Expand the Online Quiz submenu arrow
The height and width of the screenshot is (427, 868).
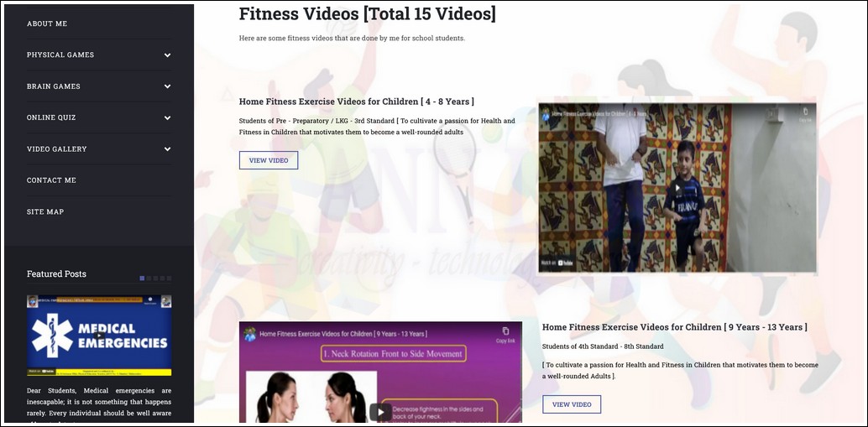tap(167, 118)
